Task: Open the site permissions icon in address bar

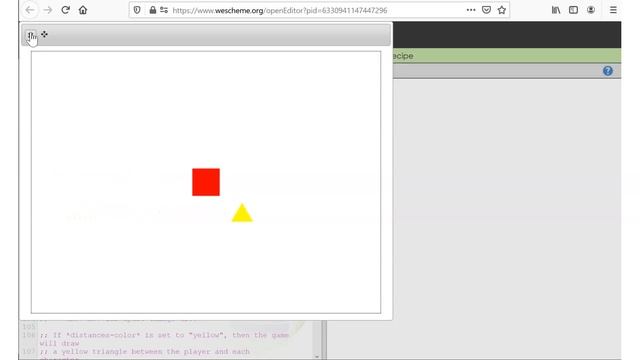Action: (x=164, y=10)
